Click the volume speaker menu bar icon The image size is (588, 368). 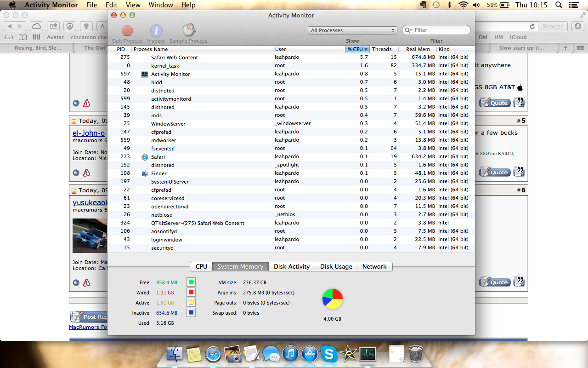click(476, 5)
